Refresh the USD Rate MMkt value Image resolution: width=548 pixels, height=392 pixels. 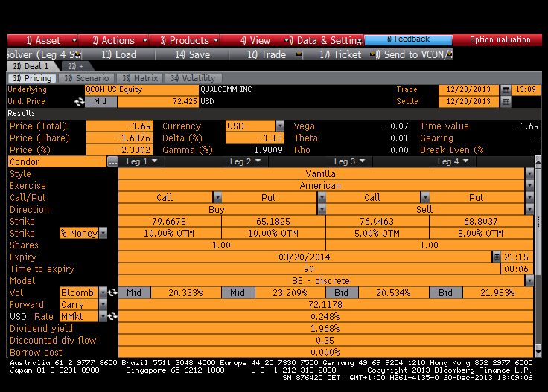pos(112,317)
